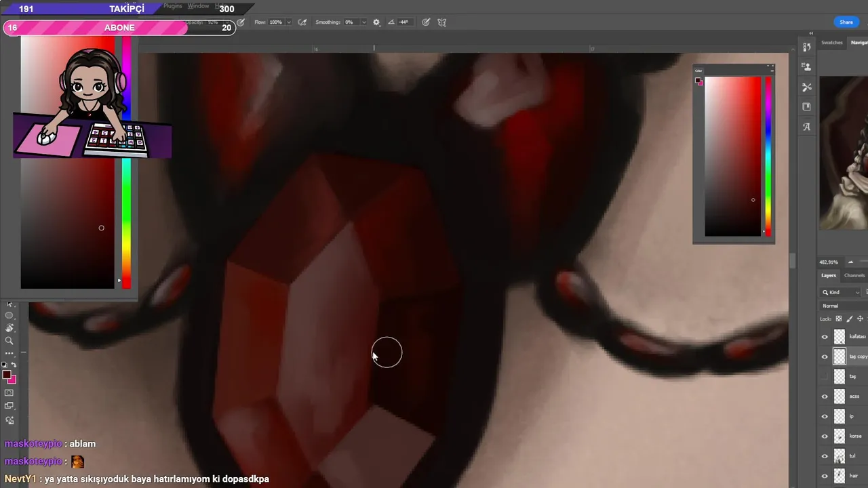Screen dimensions: 868x488
Task: Hide the taş copy layer
Action: [x=825, y=357]
